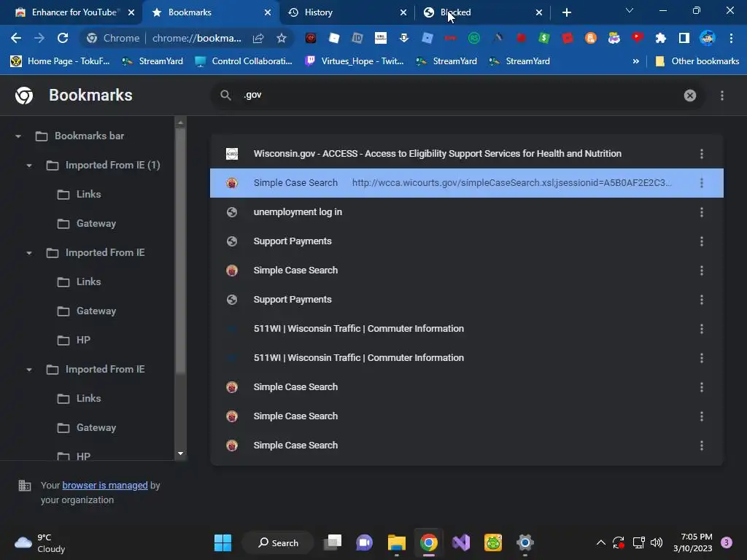Bookmark this tab with the star icon
The width and height of the screenshot is (747, 560).
coord(282,38)
